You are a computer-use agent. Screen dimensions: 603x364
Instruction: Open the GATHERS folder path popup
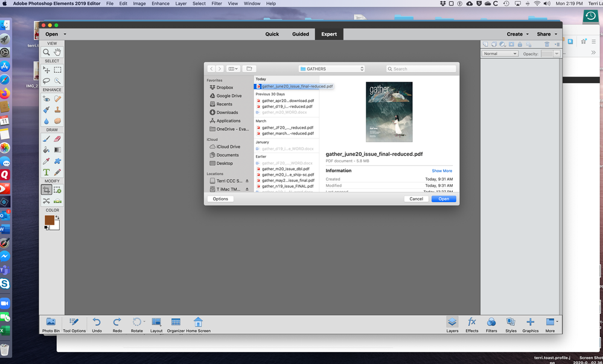[x=331, y=69]
